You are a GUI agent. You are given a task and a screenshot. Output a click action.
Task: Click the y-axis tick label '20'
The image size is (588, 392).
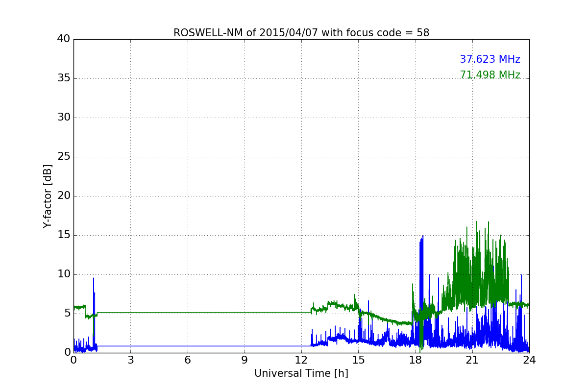tap(64, 196)
